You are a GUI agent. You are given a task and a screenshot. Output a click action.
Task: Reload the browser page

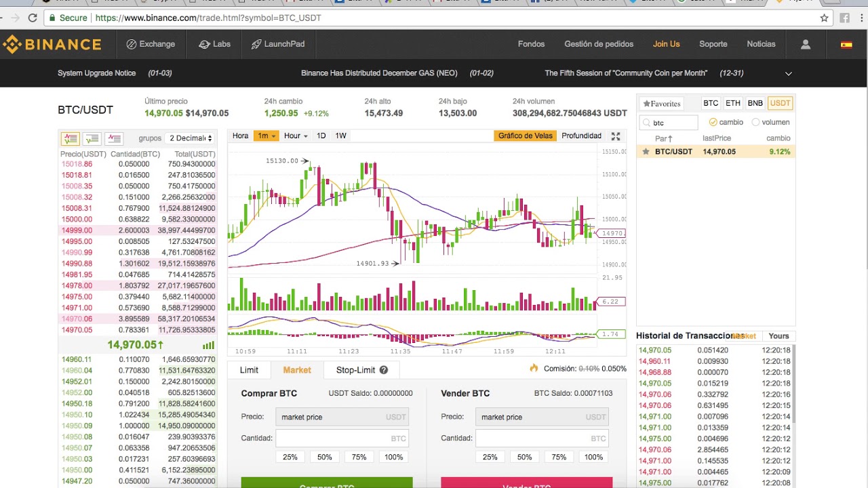point(32,18)
